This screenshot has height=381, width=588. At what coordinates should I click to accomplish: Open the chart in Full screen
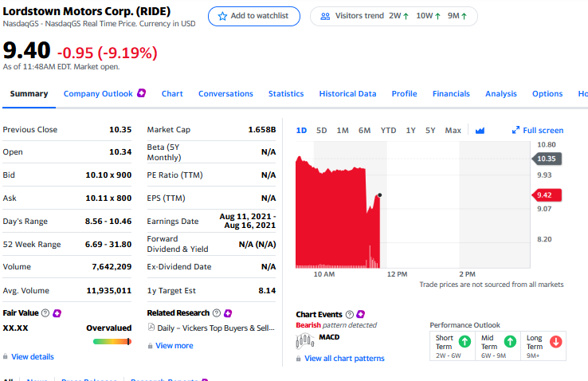point(543,131)
